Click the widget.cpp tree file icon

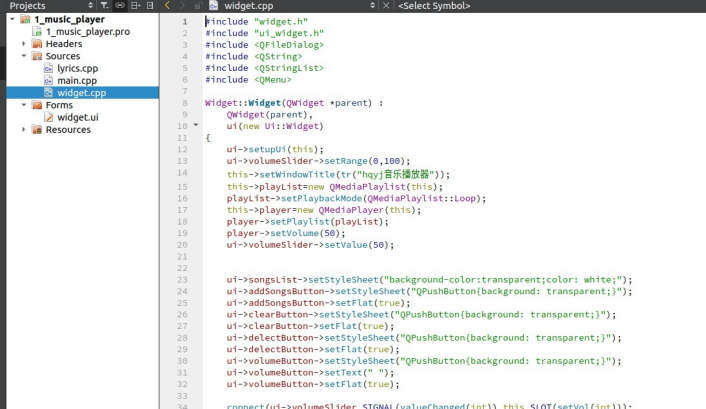point(48,92)
